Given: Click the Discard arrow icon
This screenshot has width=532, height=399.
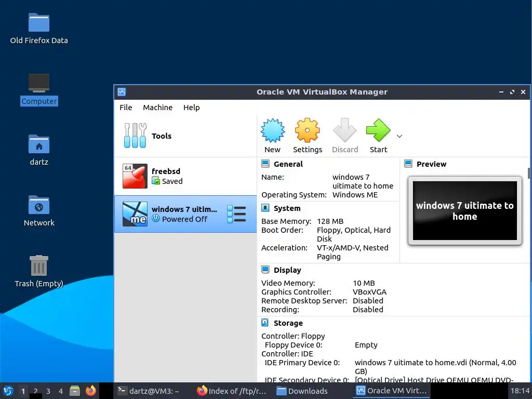Looking at the screenshot, I should (345, 130).
